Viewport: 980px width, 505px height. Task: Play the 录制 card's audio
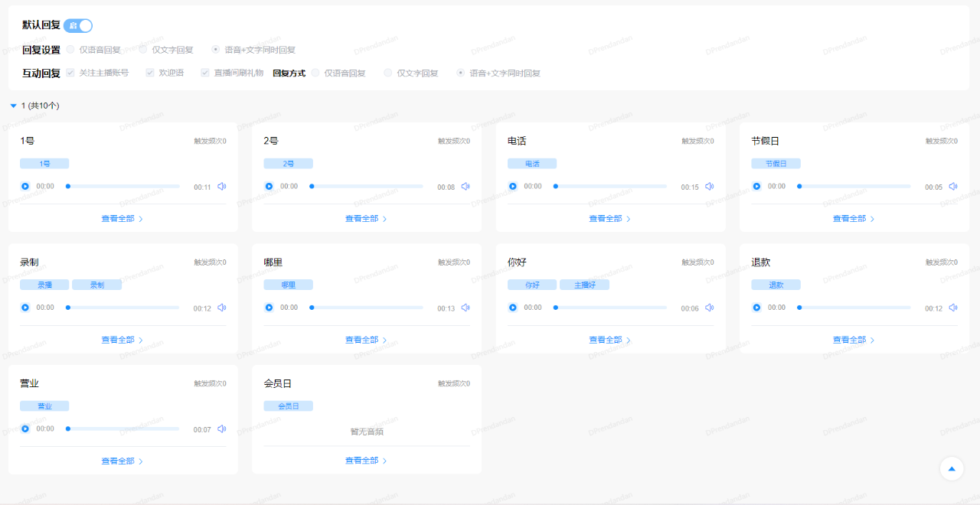tap(24, 308)
